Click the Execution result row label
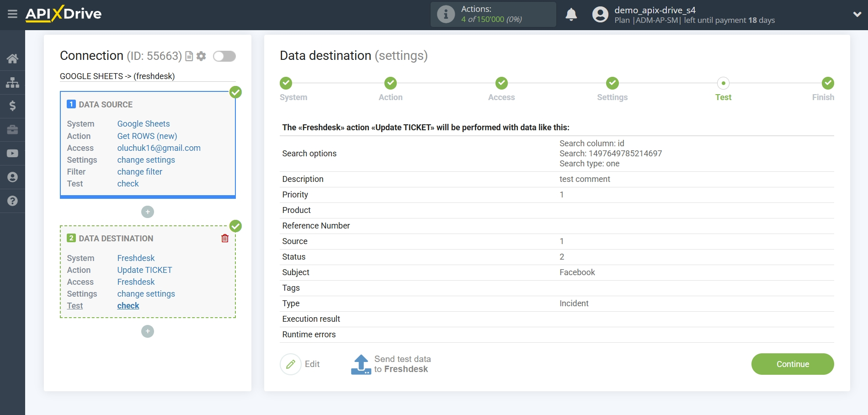The image size is (868, 415). (311, 319)
